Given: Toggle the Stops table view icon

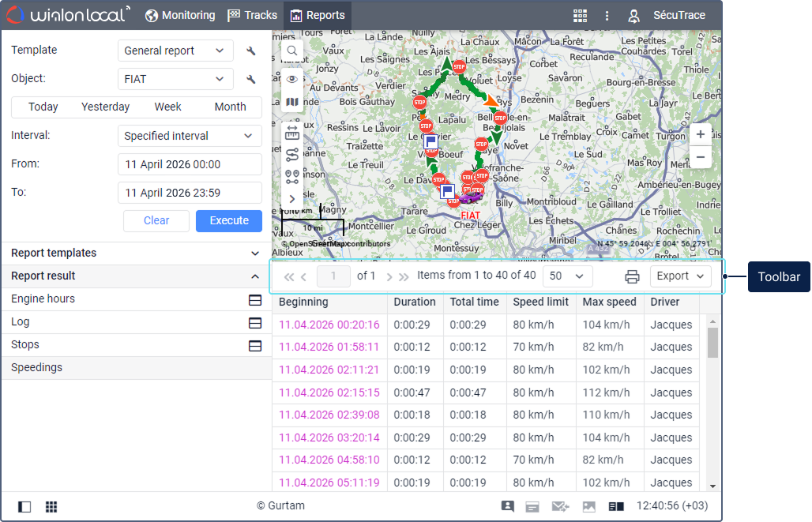Looking at the screenshot, I should tap(255, 346).
